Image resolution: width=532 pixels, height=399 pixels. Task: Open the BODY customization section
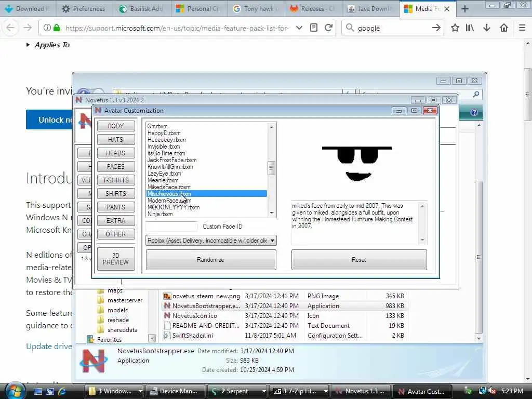[x=116, y=126]
